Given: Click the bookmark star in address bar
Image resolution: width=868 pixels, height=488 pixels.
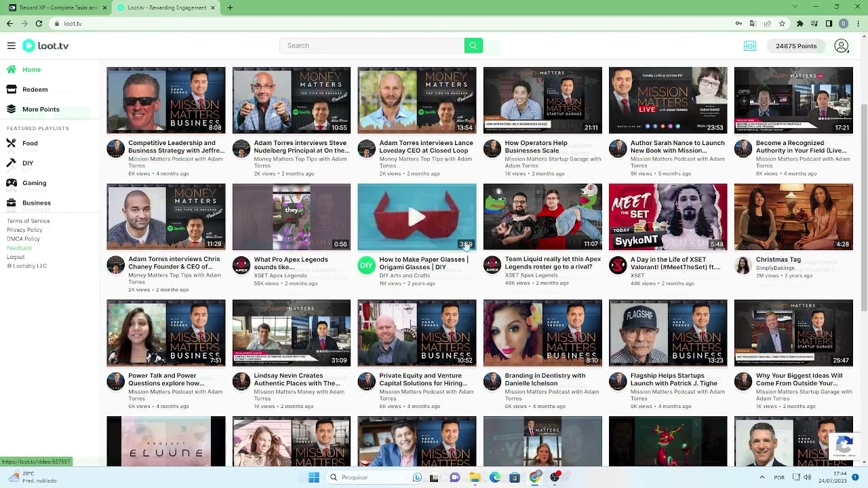Looking at the screenshot, I should point(782,23).
